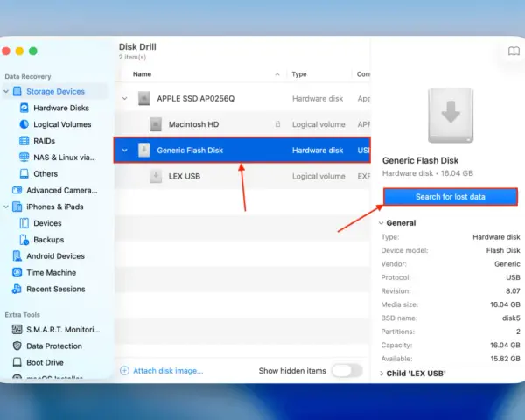Click the S.M.A.R.T. Monitoring icon

click(x=17, y=330)
